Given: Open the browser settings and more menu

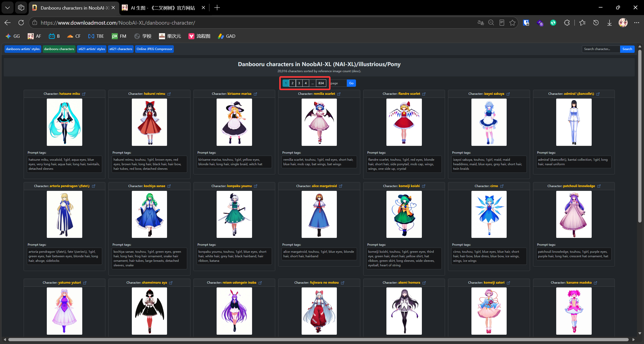Looking at the screenshot, I should (636, 23).
